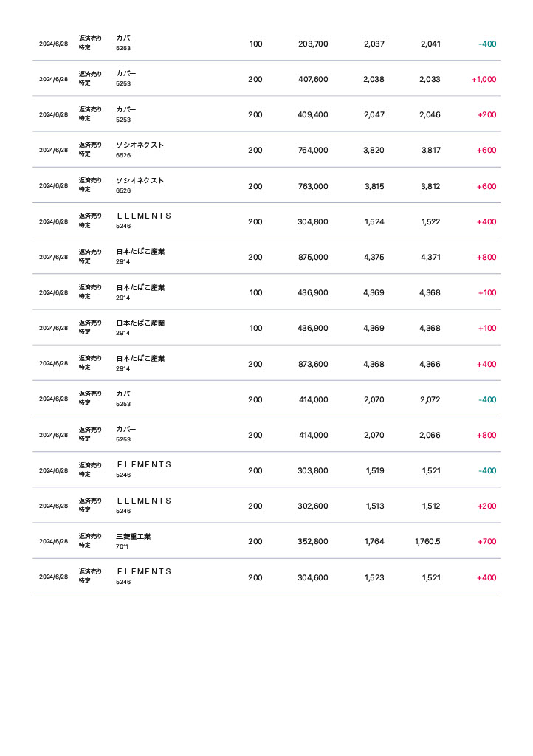This screenshot has height=756, width=533.
Task: Click the 304,600 amount in last row
Action: point(313,578)
